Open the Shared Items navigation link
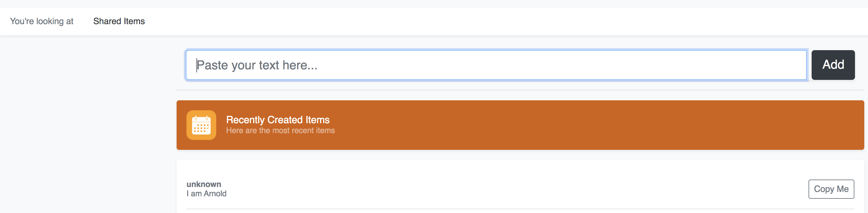The height and width of the screenshot is (213, 868). [119, 21]
